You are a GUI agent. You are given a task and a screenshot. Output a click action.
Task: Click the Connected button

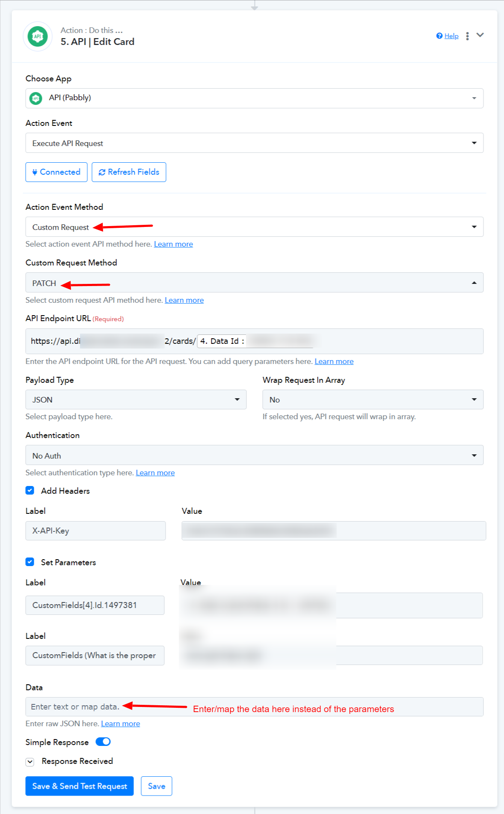click(x=56, y=172)
